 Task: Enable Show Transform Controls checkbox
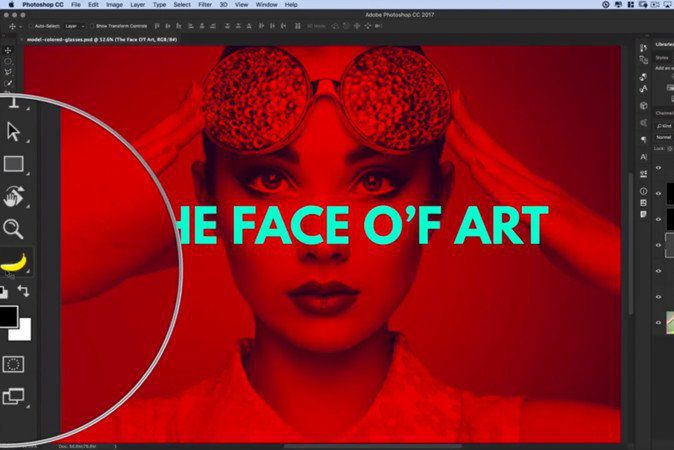click(x=92, y=26)
